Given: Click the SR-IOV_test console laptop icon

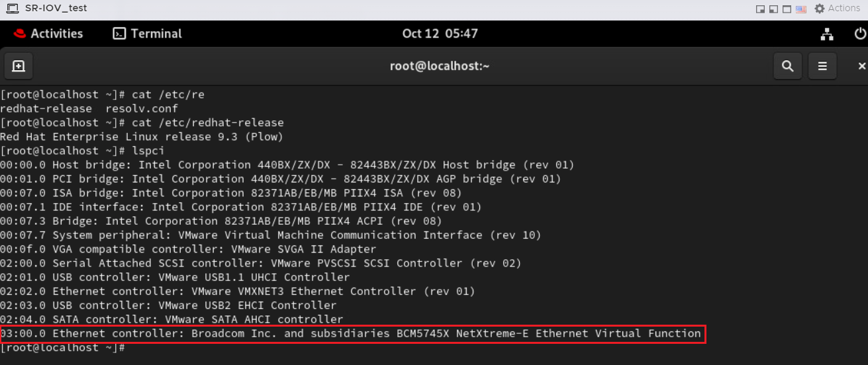Looking at the screenshot, I should 12,8.
